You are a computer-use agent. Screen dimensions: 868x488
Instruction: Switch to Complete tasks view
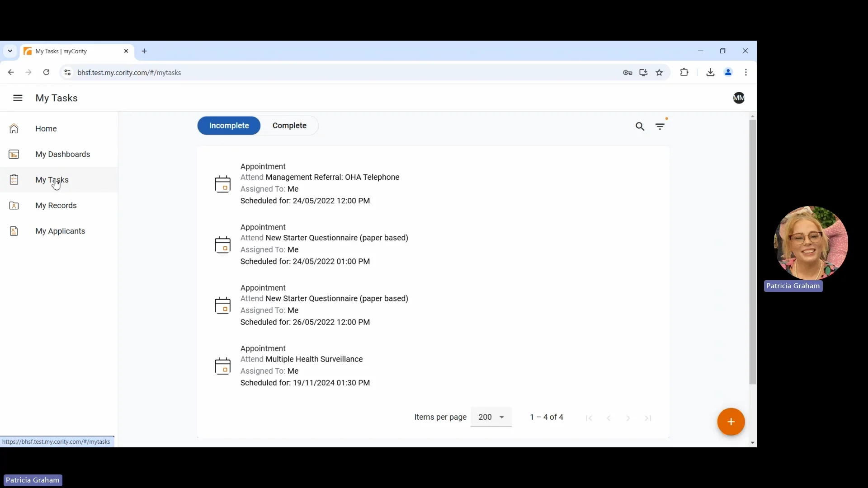290,126
